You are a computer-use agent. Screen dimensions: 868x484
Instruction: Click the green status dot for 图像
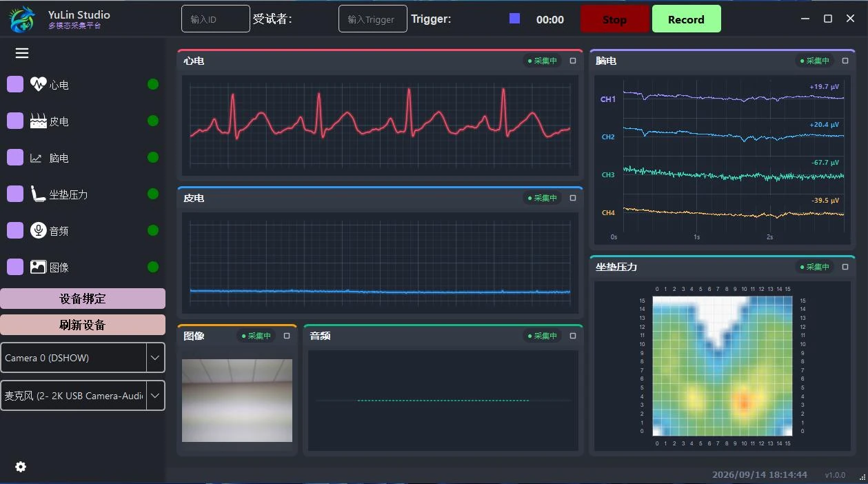[153, 267]
